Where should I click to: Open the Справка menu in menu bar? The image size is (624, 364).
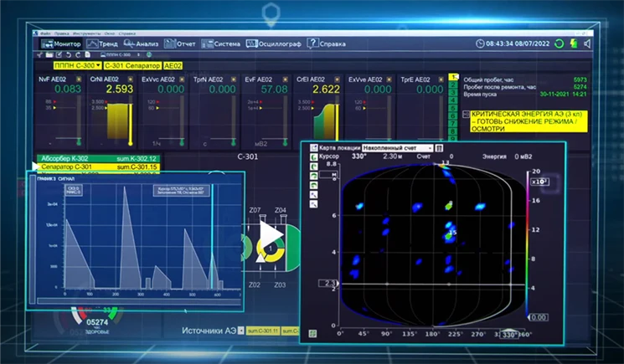click(127, 33)
